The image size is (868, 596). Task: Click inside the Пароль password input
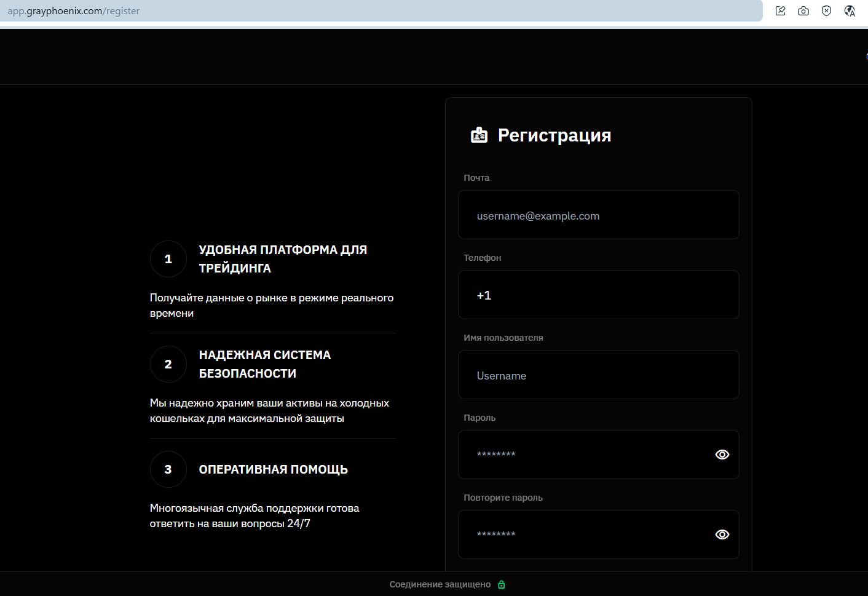tap(584, 455)
